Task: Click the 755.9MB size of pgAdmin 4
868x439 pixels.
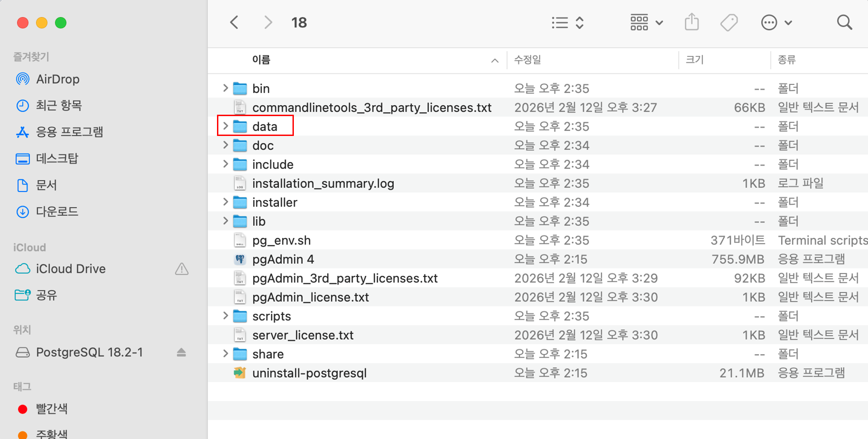Action: pyautogui.click(x=738, y=259)
